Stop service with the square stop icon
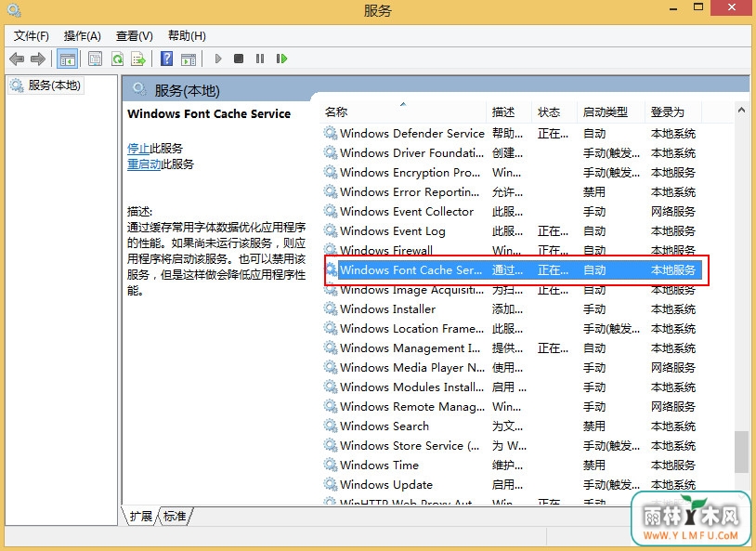 [238, 59]
